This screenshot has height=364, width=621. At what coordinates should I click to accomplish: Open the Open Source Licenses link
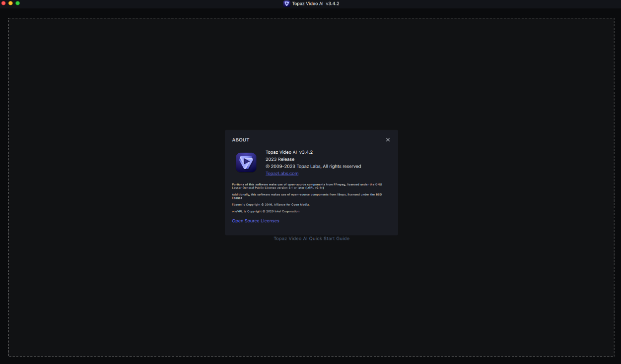tap(255, 221)
